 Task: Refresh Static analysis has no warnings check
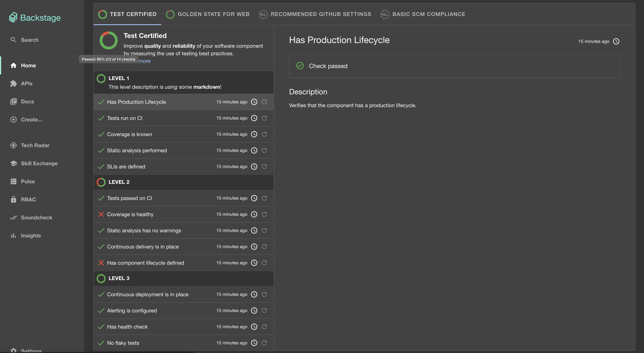point(264,230)
